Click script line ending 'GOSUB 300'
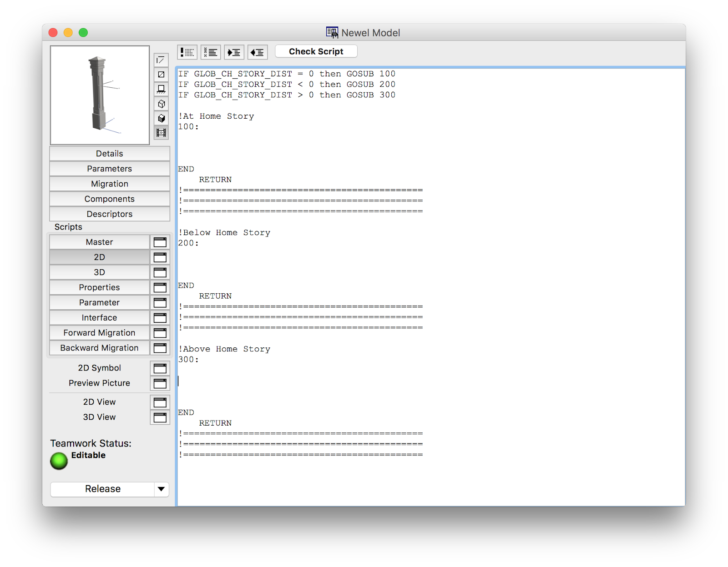The height and width of the screenshot is (567, 728). [x=287, y=95]
